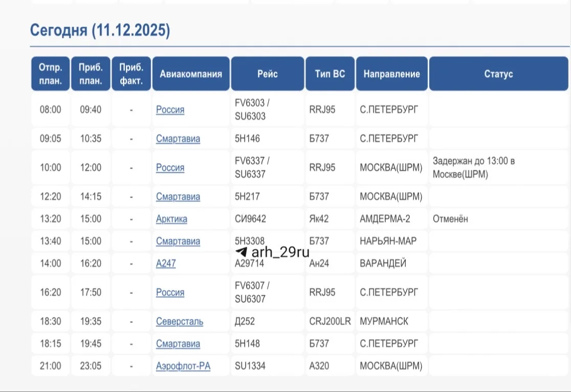The image size is (571, 392).
Task: Click the Отпр. план. column header
Action: pos(50,74)
